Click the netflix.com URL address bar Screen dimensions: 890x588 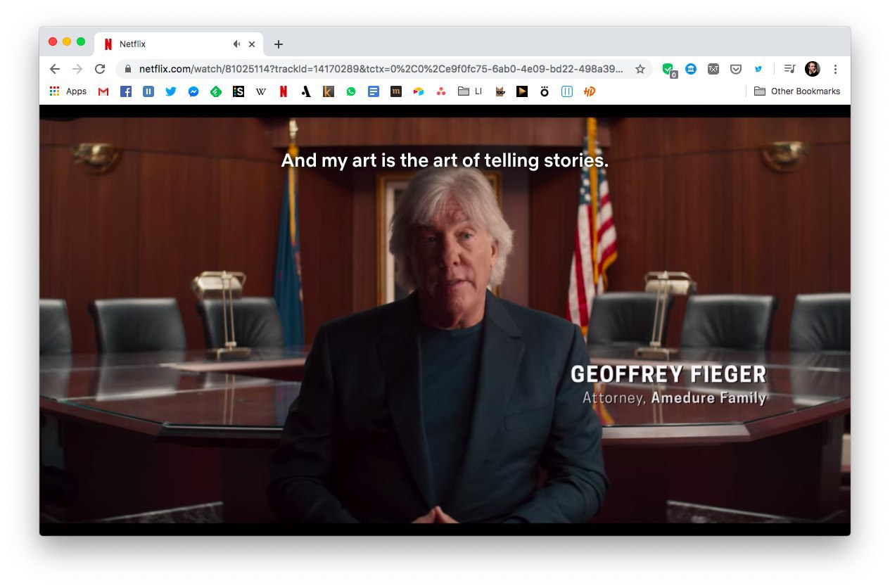pyautogui.click(x=381, y=69)
